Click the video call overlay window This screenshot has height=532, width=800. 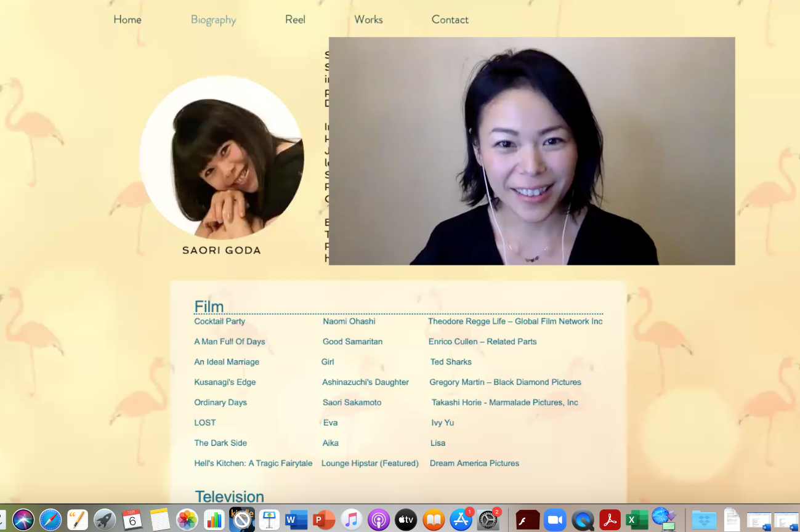[x=531, y=151]
